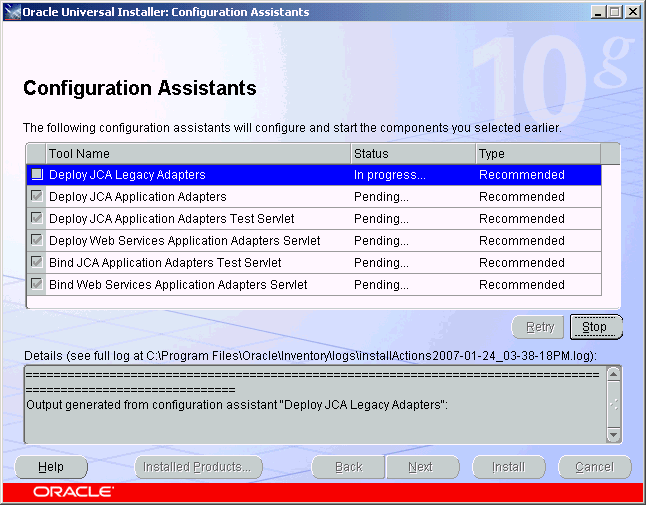Click the Type column header
This screenshot has width=646, height=505.
[x=538, y=154]
